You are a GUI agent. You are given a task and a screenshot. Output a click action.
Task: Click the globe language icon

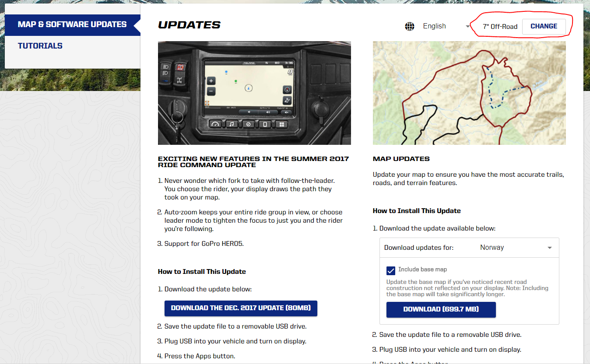[410, 26]
